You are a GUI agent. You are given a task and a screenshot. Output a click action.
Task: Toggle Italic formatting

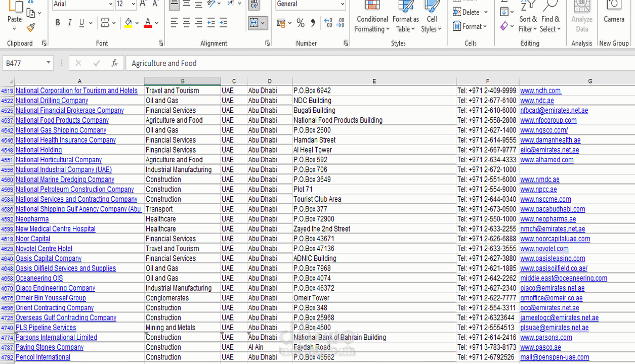coord(69,23)
